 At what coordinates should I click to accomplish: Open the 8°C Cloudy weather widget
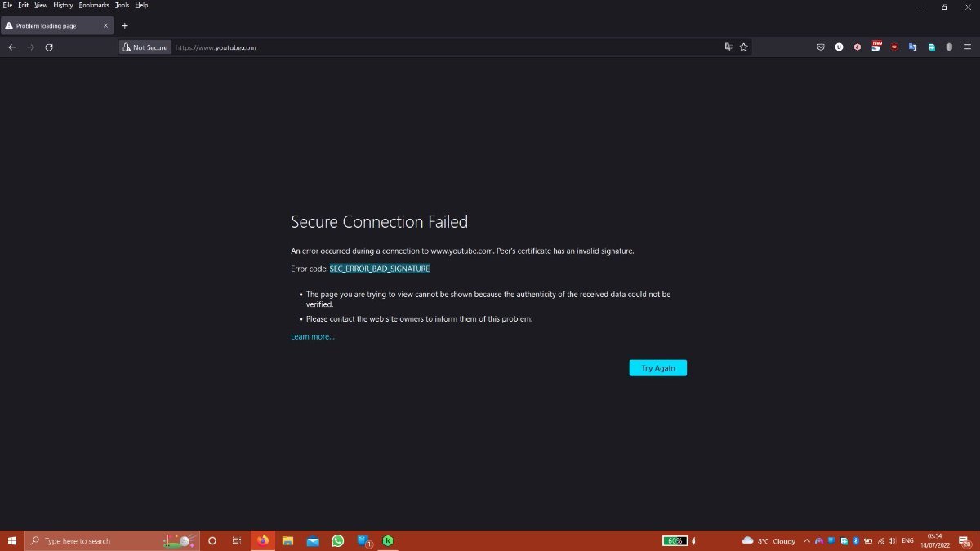click(x=768, y=540)
